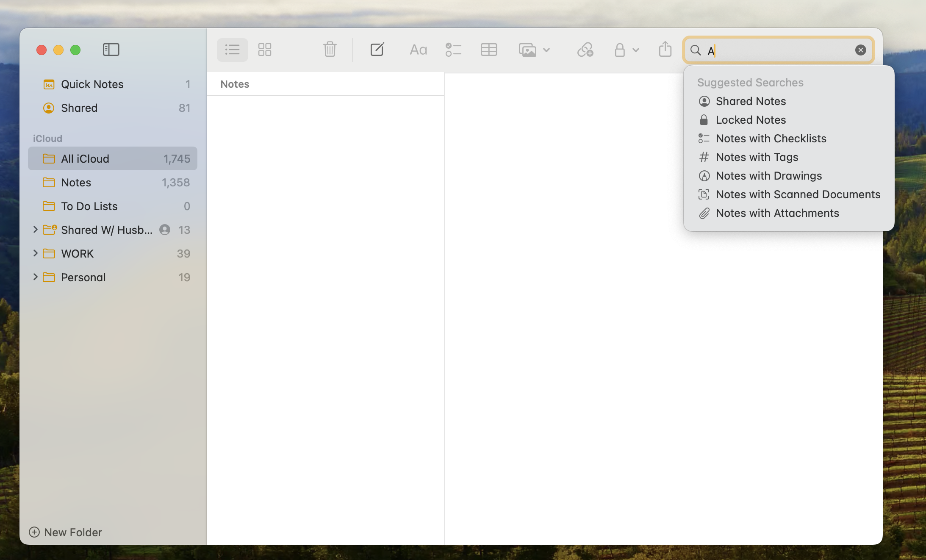This screenshot has width=926, height=560.
Task: Click the share note icon
Action: [665, 50]
